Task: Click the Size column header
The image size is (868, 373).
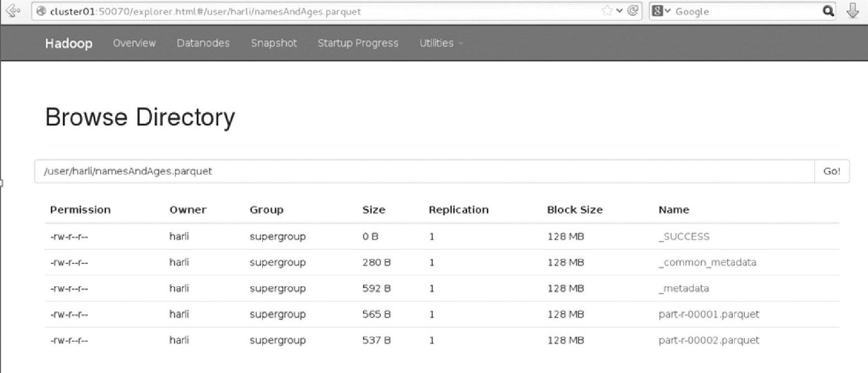Action: point(374,210)
